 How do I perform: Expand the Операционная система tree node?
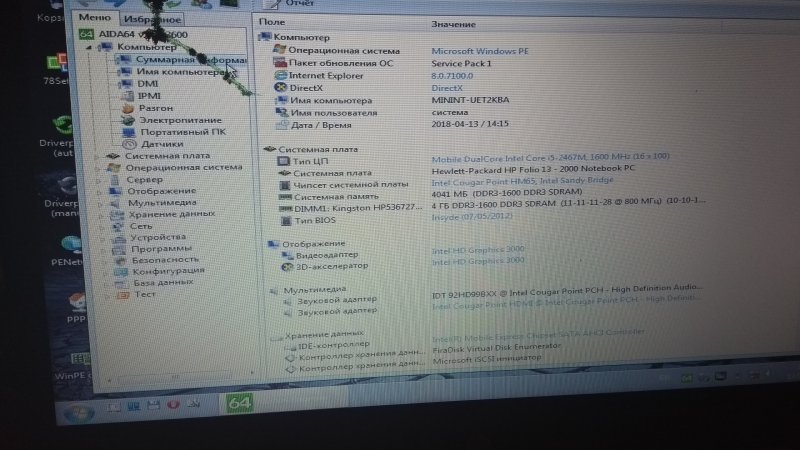101,168
